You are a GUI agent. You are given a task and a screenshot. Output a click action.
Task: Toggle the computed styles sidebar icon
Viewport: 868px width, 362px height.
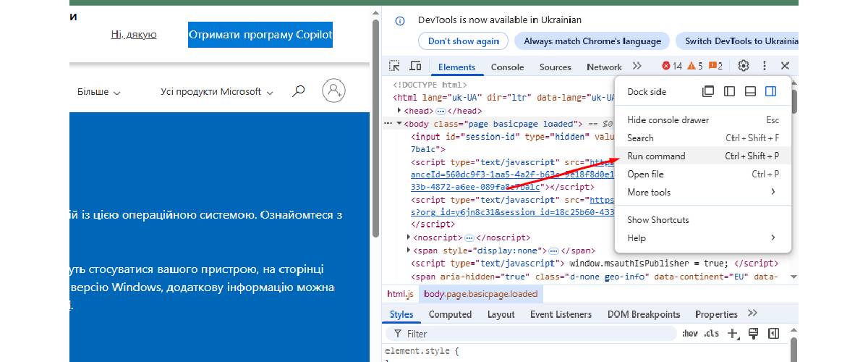[x=773, y=333]
